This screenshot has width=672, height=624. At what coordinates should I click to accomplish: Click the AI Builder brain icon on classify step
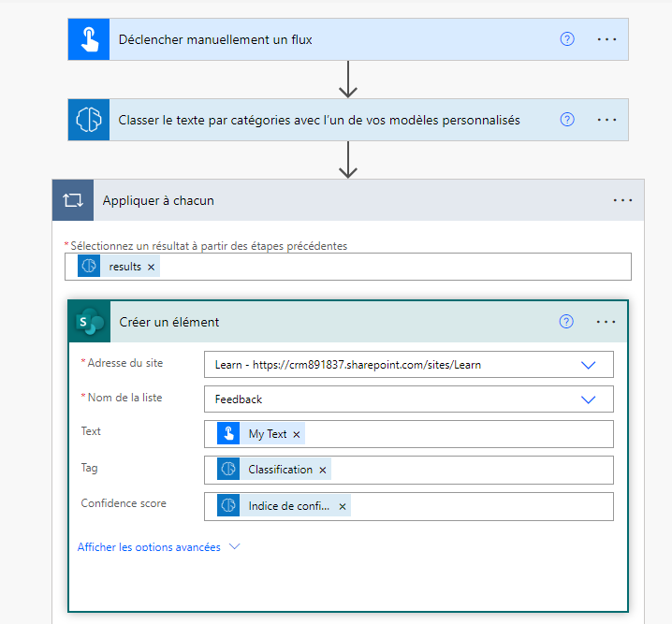89,120
